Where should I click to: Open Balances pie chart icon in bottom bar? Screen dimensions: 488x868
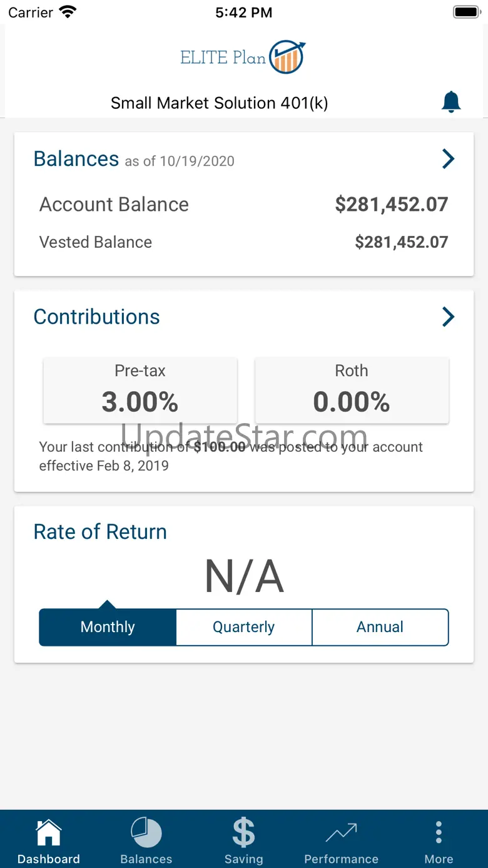pos(146,834)
